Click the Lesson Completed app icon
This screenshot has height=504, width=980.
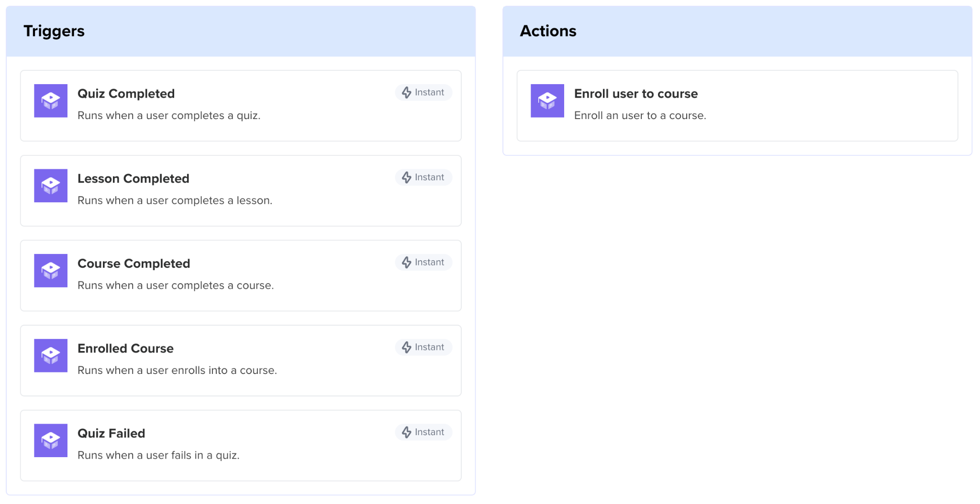pyautogui.click(x=51, y=186)
